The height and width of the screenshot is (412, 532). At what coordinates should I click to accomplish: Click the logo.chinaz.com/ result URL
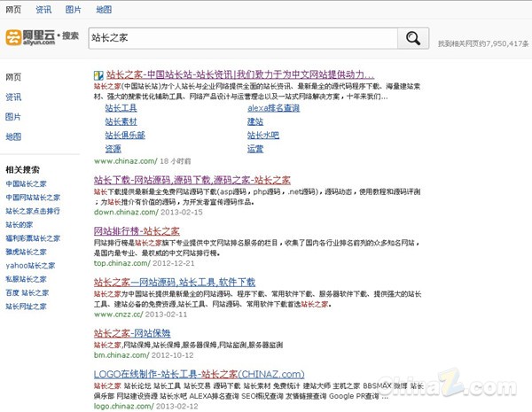point(124,406)
